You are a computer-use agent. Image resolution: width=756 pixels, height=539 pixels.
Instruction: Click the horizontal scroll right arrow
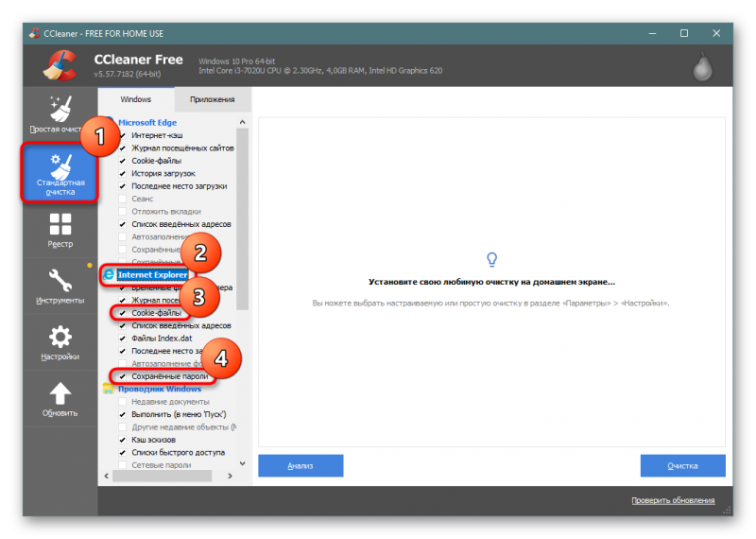pos(230,476)
